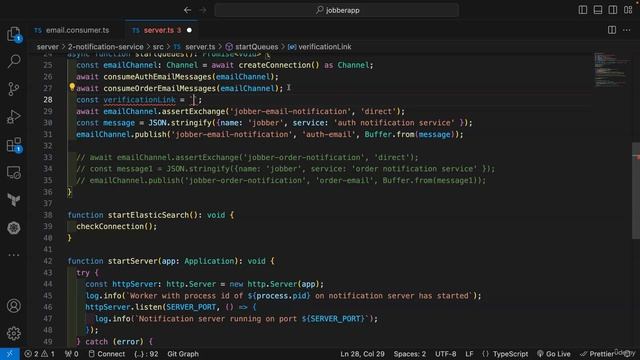Show errors and warnings count in status bar
Image resolution: width=640 pixels, height=360 pixels.
click(x=39, y=354)
